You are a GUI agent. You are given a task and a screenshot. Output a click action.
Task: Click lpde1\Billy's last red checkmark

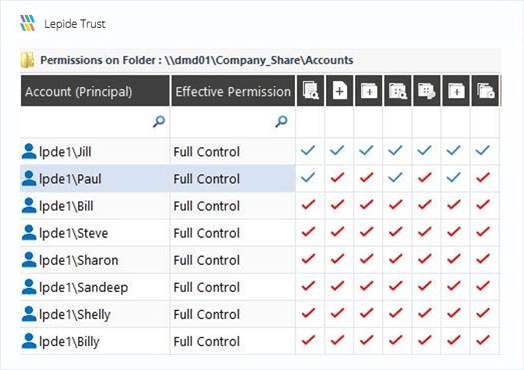point(483,340)
